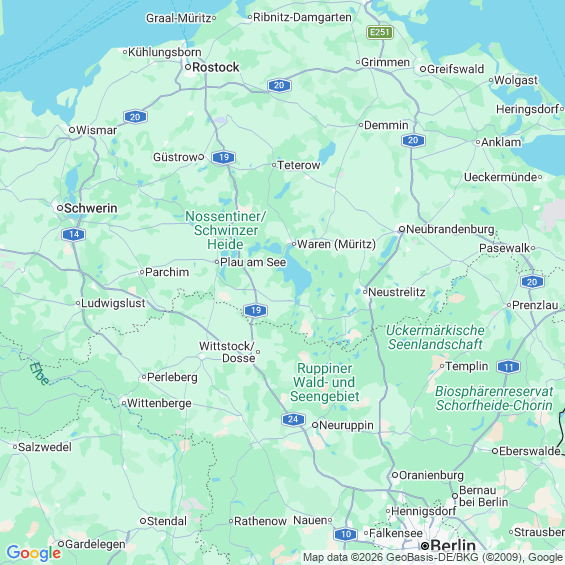
Task: Select the Berlin city marker
Action: (425, 546)
